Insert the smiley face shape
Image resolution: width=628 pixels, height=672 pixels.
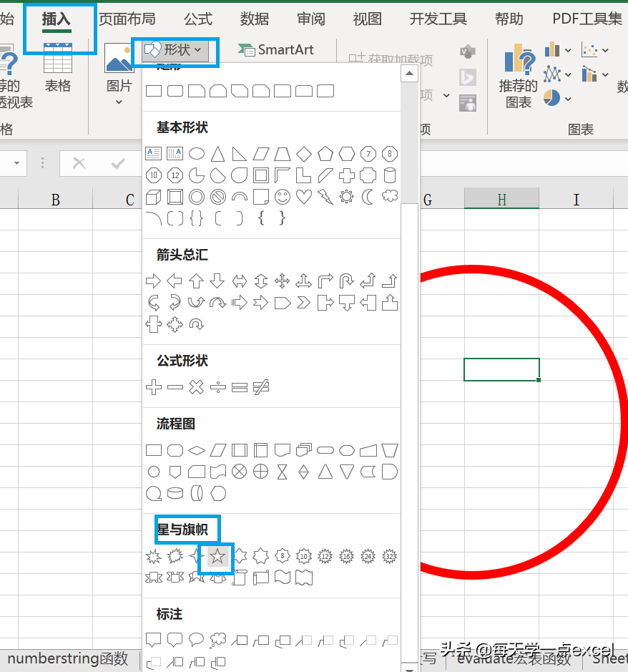283,197
